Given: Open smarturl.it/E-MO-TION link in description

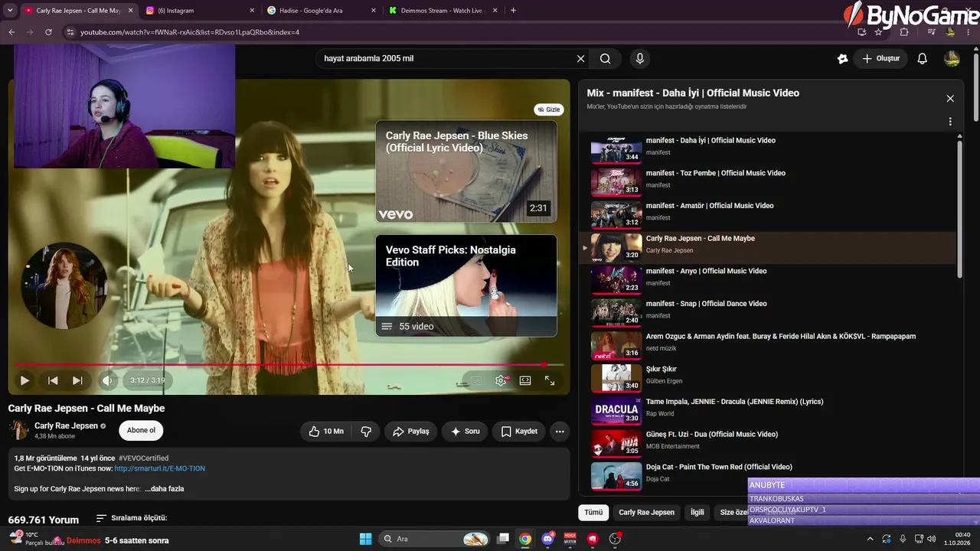Looking at the screenshot, I should point(160,468).
